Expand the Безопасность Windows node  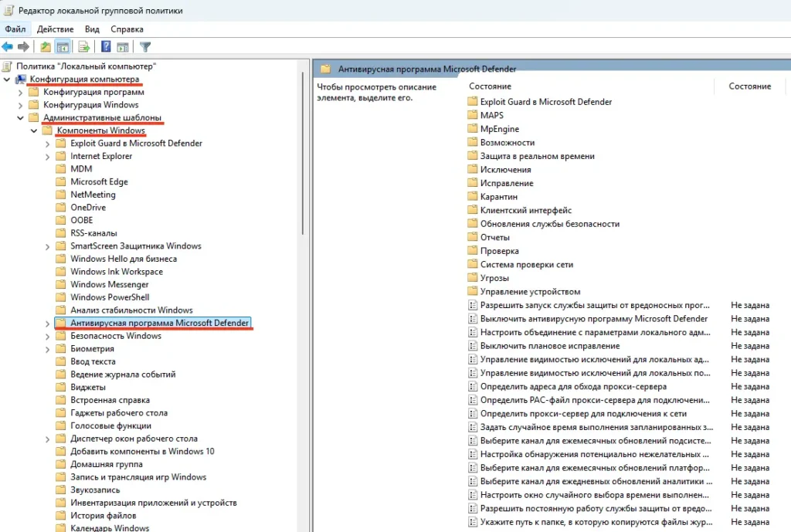47,337
